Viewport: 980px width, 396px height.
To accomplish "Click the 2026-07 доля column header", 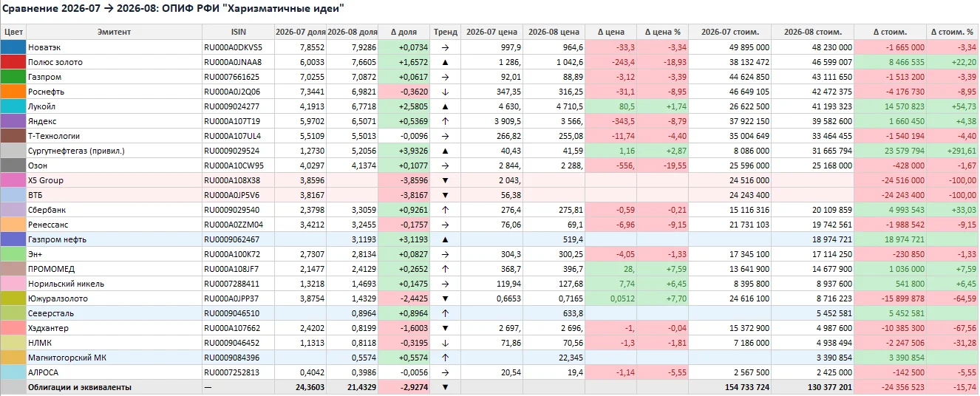I will [x=300, y=32].
